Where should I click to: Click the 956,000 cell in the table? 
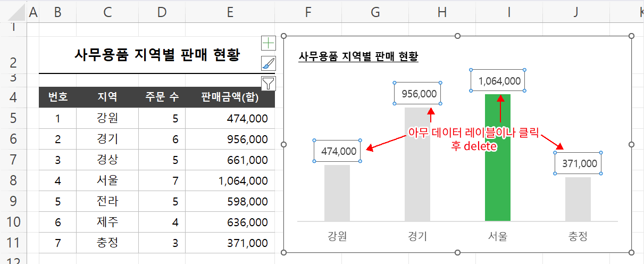tap(230, 139)
